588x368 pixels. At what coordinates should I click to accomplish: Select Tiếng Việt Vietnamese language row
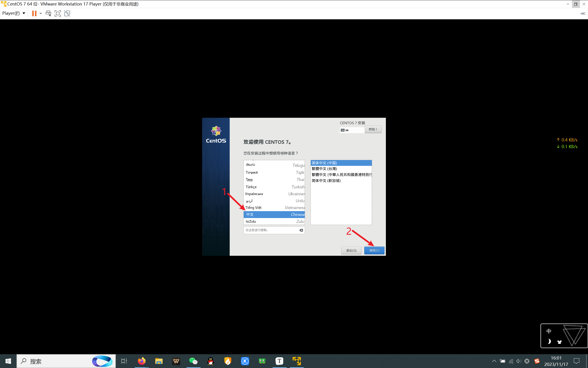pyautogui.click(x=274, y=208)
